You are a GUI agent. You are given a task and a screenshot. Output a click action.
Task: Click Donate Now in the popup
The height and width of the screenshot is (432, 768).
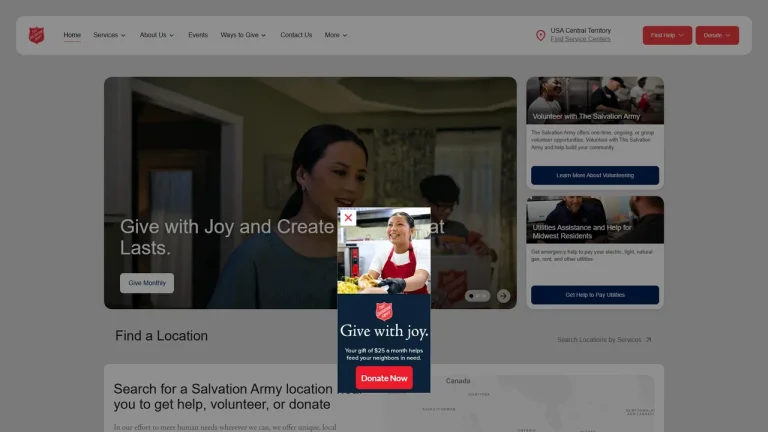click(384, 378)
